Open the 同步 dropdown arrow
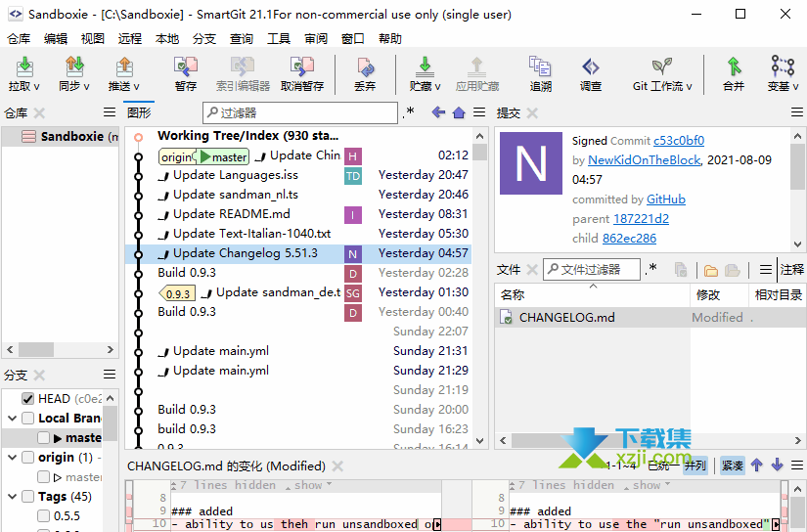The height and width of the screenshot is (532, 807). point(86,87)
